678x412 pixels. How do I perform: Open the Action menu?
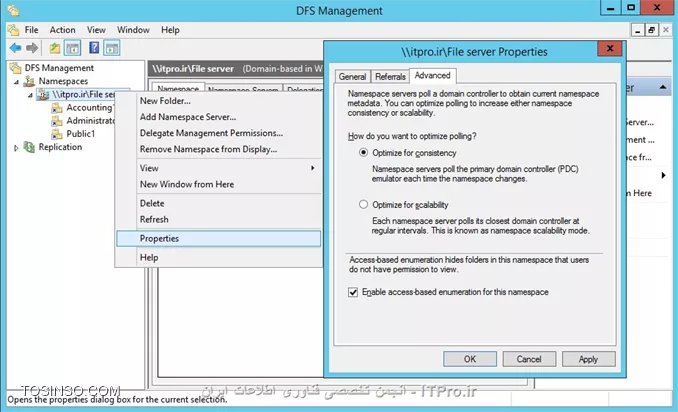62,30
